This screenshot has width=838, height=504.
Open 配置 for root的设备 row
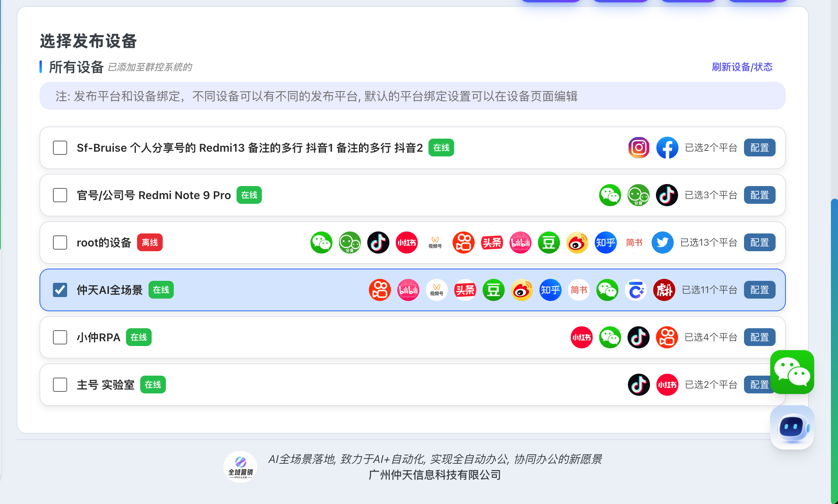click(759, 243)
